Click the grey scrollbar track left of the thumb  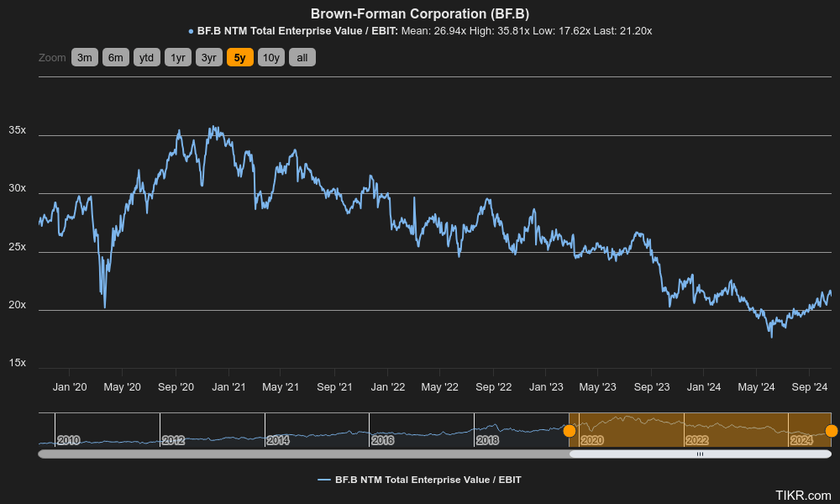302,454
